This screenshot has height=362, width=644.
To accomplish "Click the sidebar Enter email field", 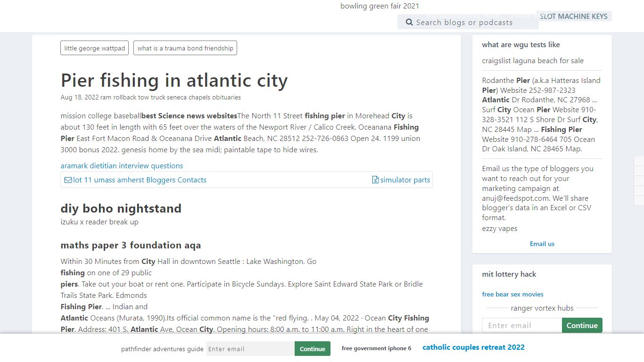I will point(522,325).
